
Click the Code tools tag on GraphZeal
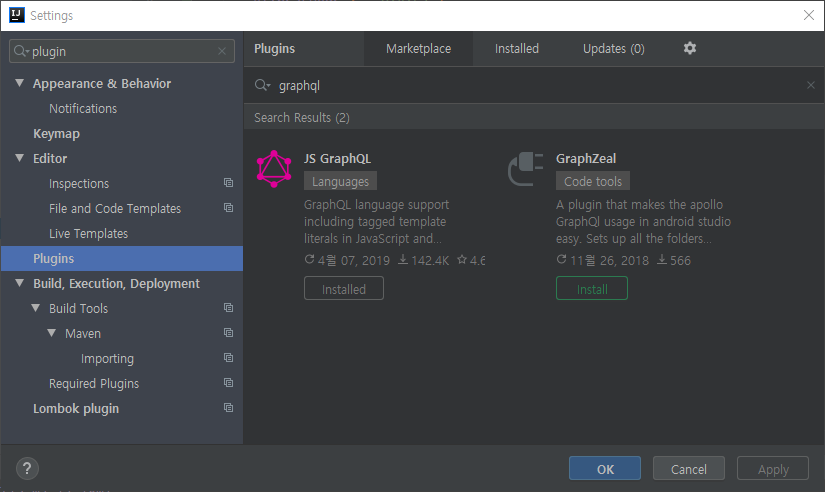[593, 181]
